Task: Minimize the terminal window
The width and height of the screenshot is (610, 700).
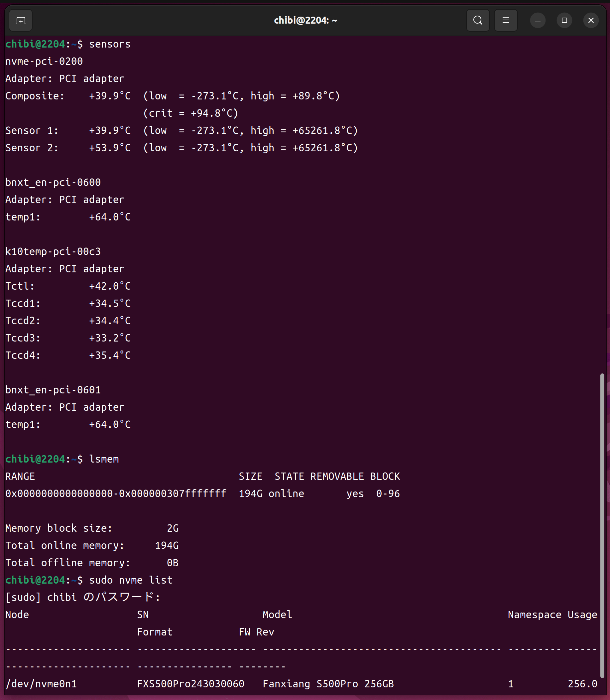Action: click(x=538, y=20)
